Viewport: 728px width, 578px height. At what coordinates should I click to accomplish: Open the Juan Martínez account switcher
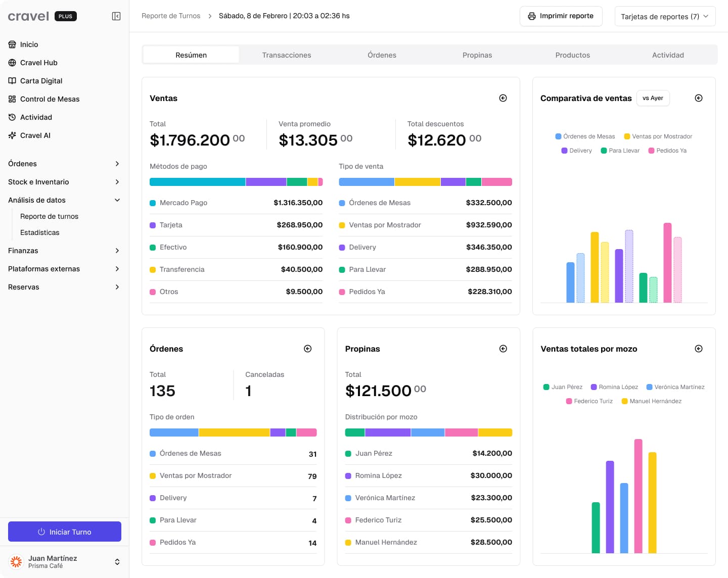[x=64, y=561]
